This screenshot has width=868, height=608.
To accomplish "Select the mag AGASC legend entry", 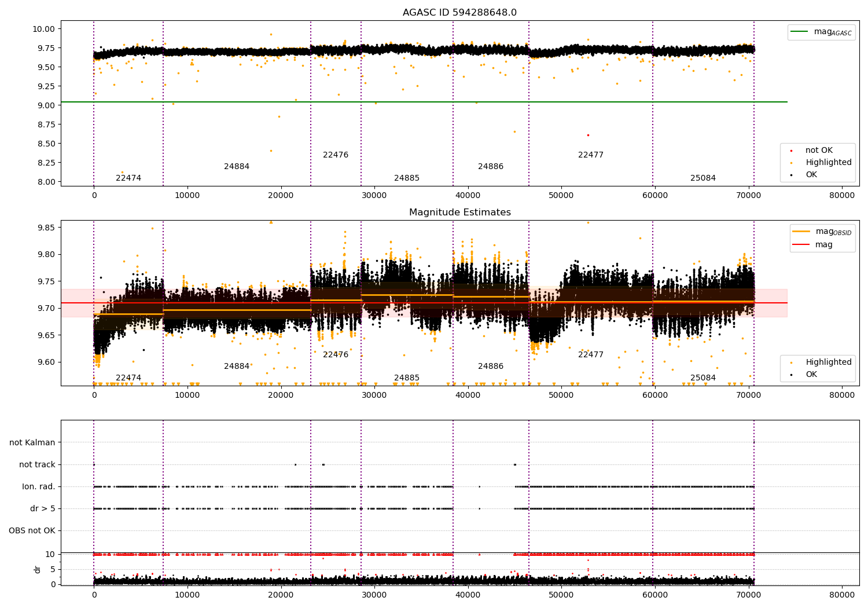I will coord(822,32).
